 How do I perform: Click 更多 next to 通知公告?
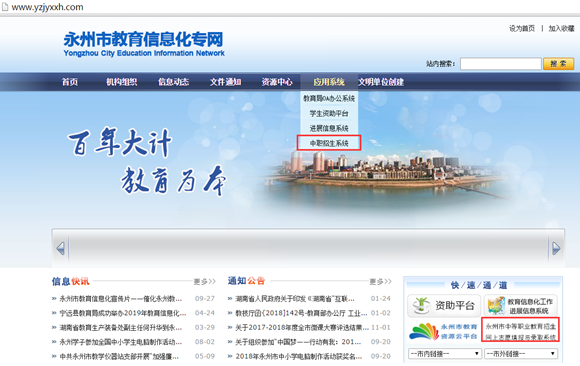(380, 282)
